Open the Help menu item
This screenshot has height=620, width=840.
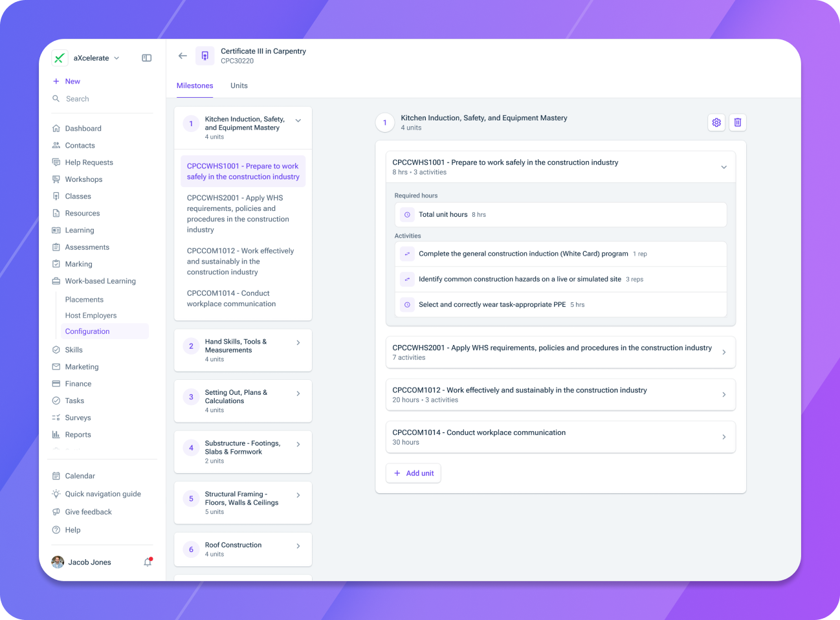click(72, 530)
